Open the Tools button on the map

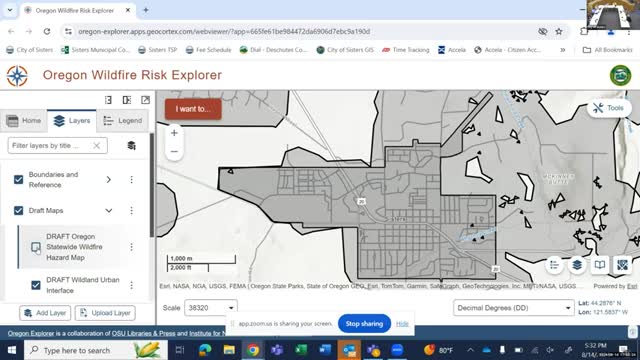pos(608,108)
